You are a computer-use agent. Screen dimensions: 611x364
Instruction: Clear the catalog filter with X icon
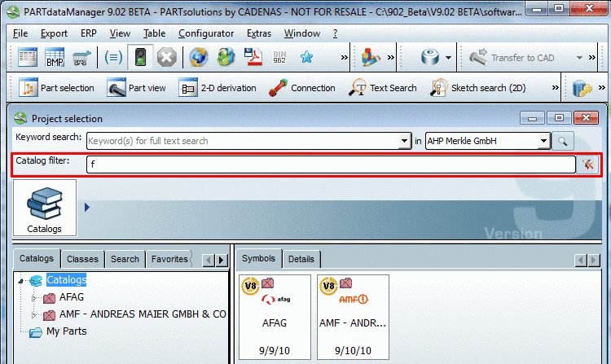tap(587, 164)
